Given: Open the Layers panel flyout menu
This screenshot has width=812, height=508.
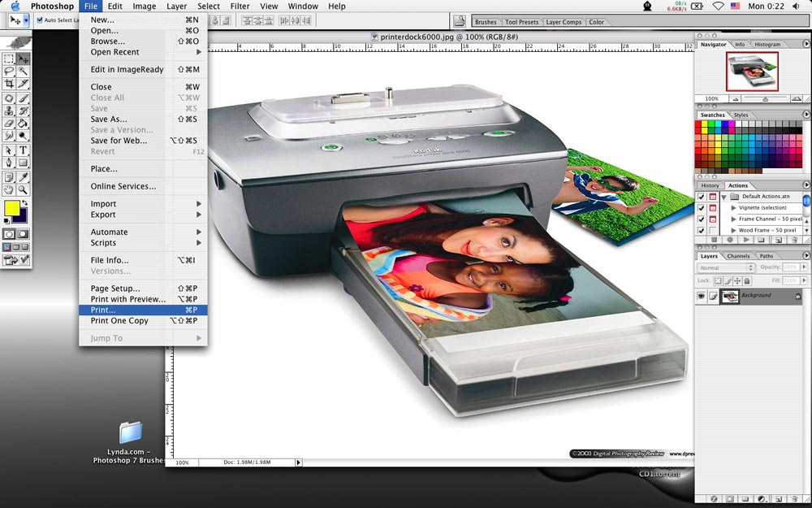Looking at the screenshot, I should pyautogui.click(x=806, y=256).
